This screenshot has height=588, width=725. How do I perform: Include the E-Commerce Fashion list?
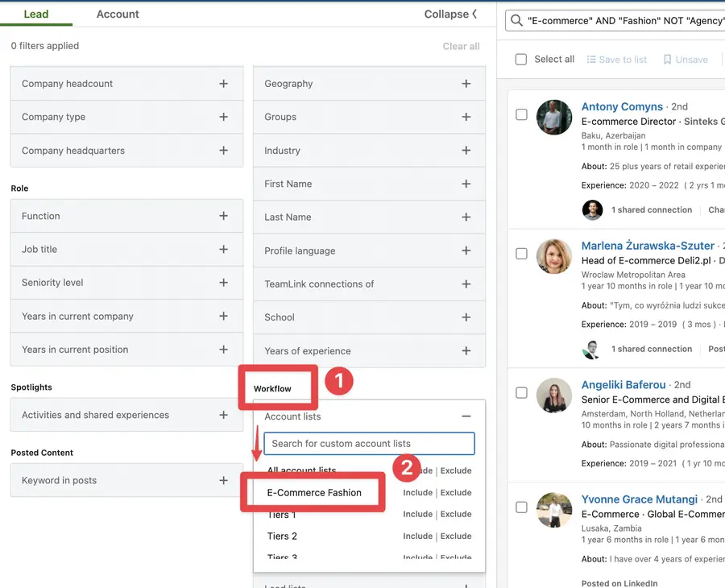[417, 493]
